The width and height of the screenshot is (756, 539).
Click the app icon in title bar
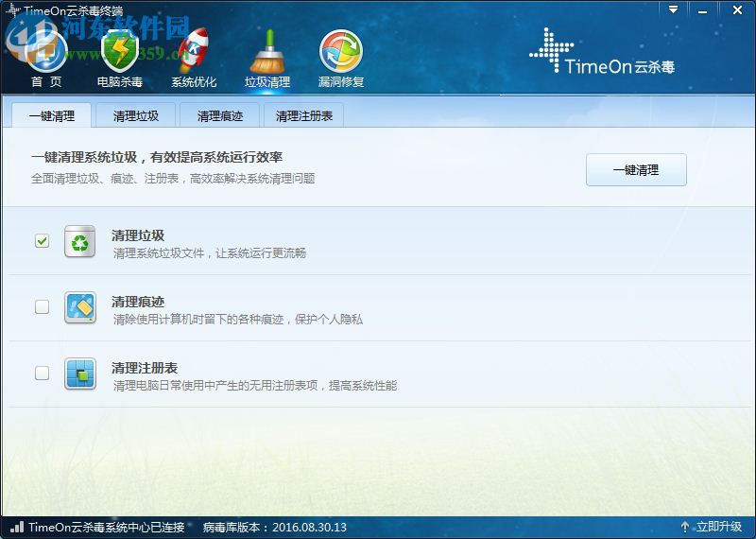tap(13, 10)
